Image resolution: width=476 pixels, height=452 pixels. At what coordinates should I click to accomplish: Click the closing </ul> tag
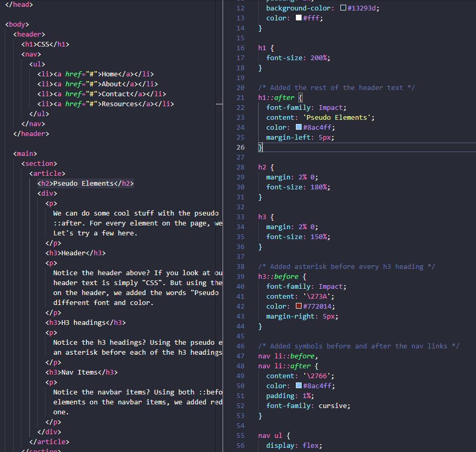[x=39, y=114]
